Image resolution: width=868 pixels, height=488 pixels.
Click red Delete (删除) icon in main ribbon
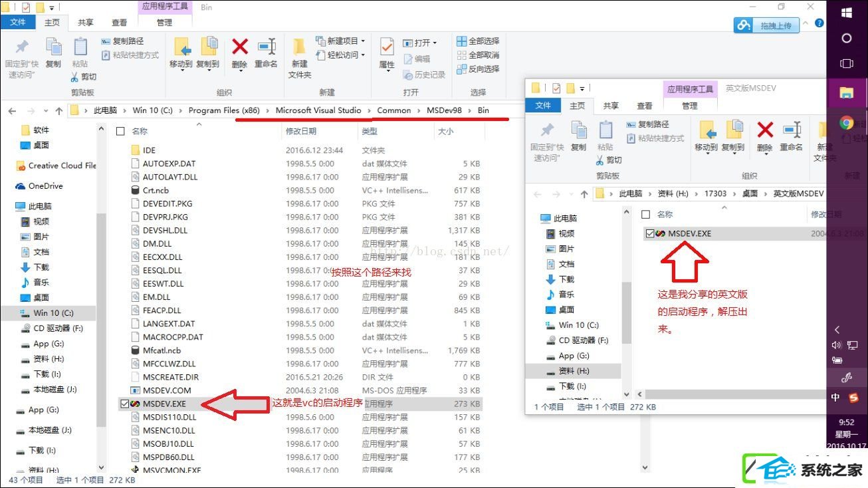click(x=240, y=47)
